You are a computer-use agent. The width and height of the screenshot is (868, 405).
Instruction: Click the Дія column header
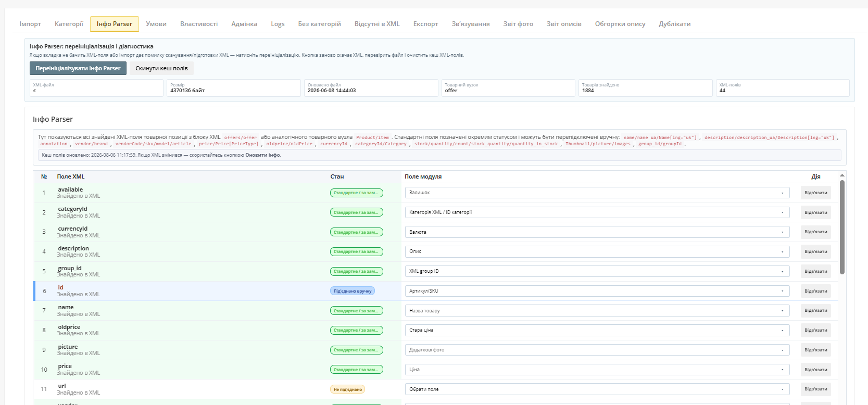(816, 176)
